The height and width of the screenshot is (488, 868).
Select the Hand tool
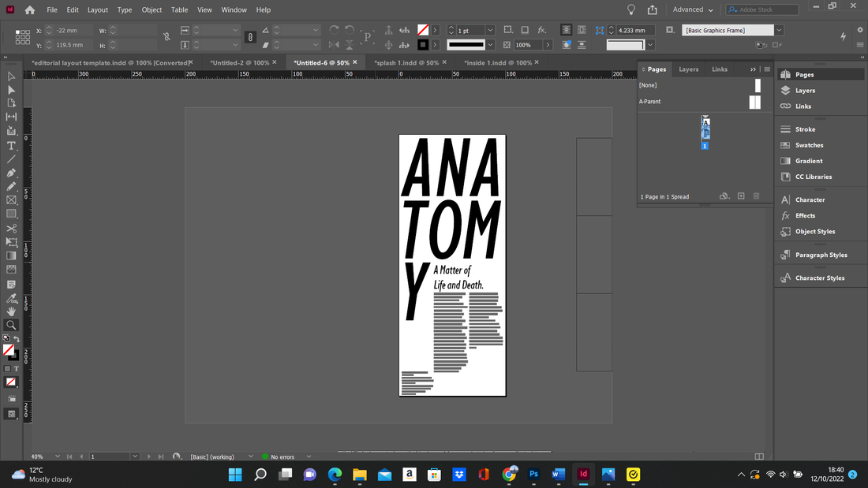coord(11,311)
